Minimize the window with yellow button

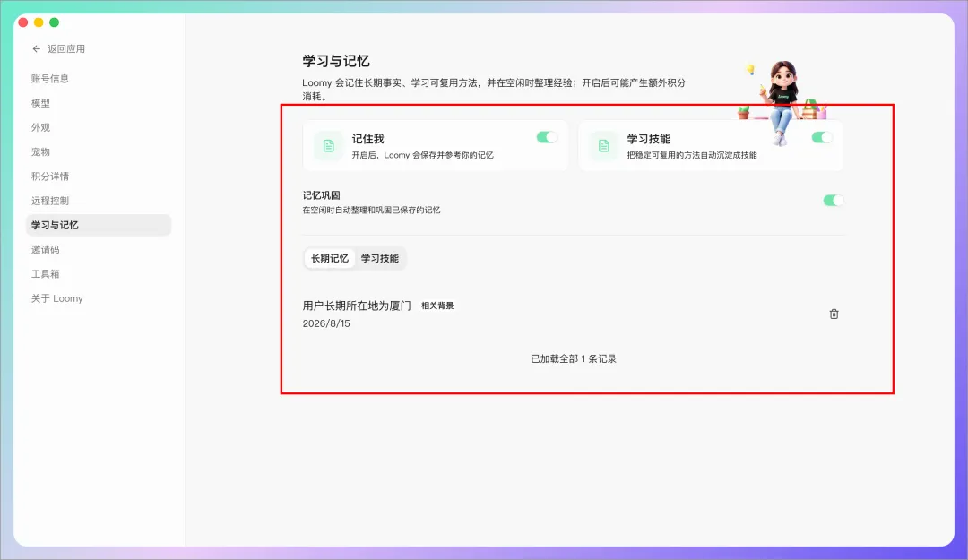[x=39, y=22]
